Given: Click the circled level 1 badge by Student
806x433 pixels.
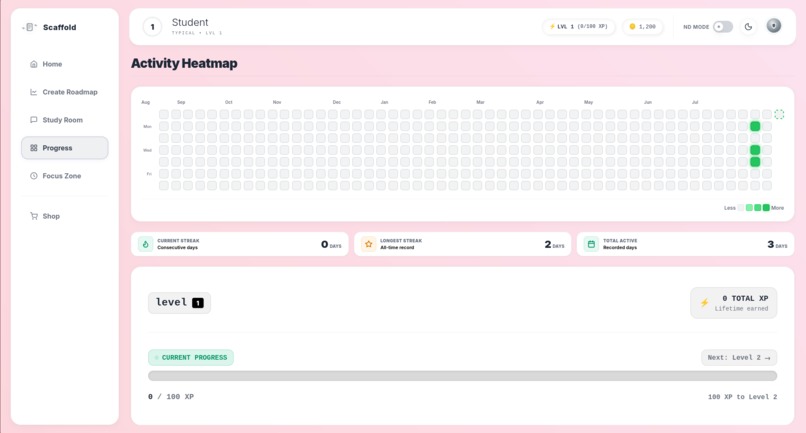Looking at the screenshot, I should pyautogui.click(x=152, y=27).
